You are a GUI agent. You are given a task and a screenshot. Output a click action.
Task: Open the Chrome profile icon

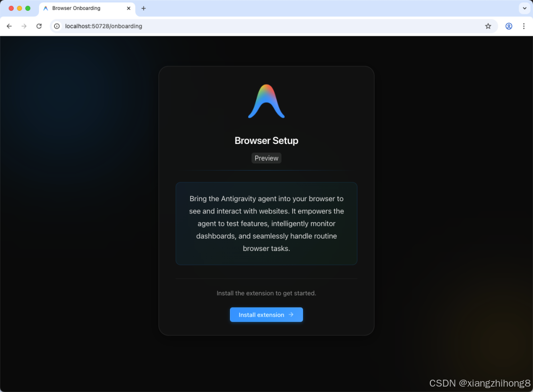(509, 26)
